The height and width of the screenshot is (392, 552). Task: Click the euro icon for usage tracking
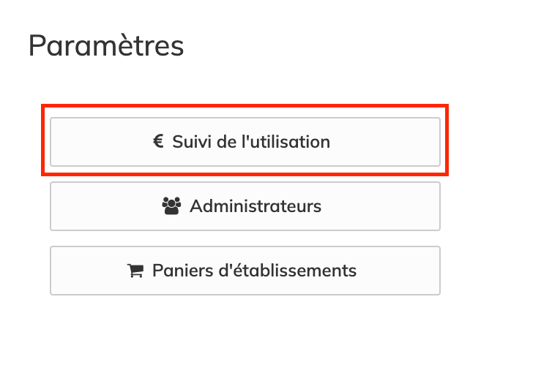(158, 142)
